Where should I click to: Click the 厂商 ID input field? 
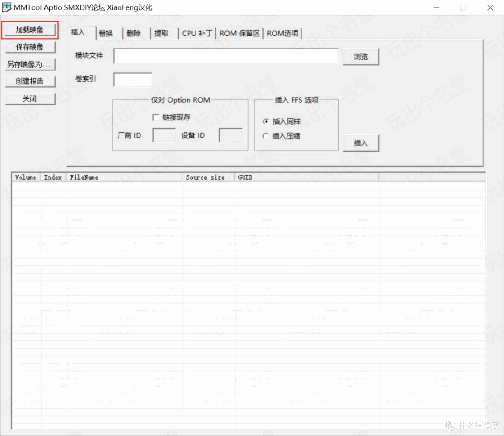[164, 135]
